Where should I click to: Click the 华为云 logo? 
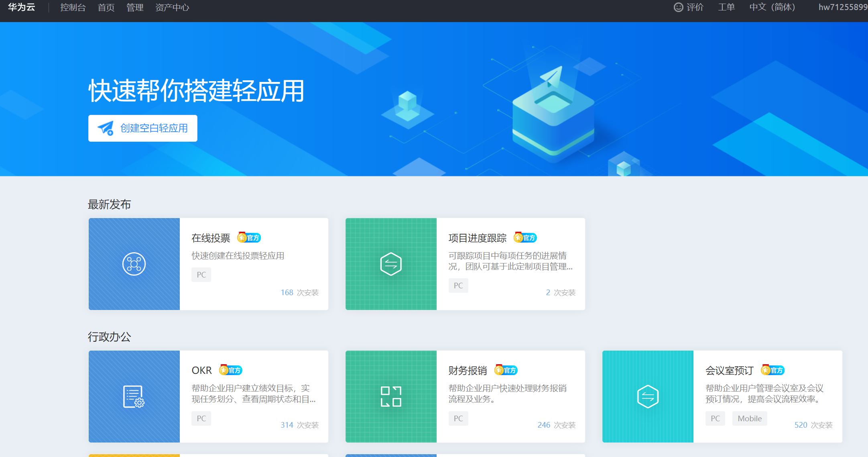pos(22,7)
